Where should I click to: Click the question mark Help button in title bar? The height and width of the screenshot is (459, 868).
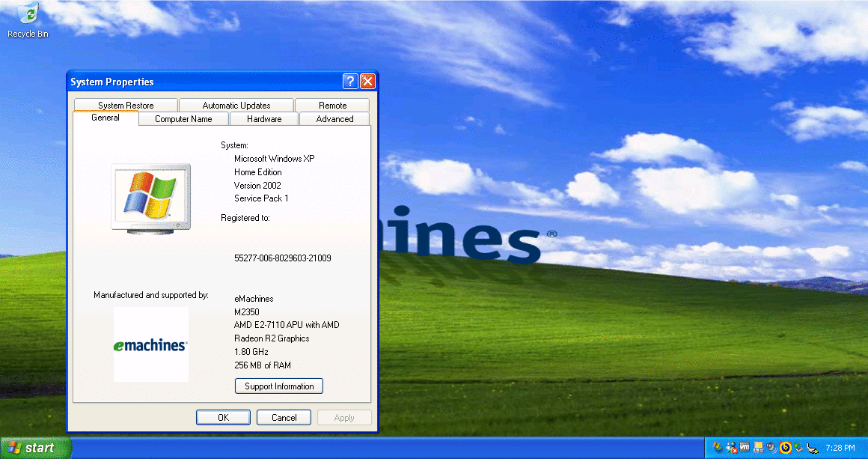pos(350,82)
